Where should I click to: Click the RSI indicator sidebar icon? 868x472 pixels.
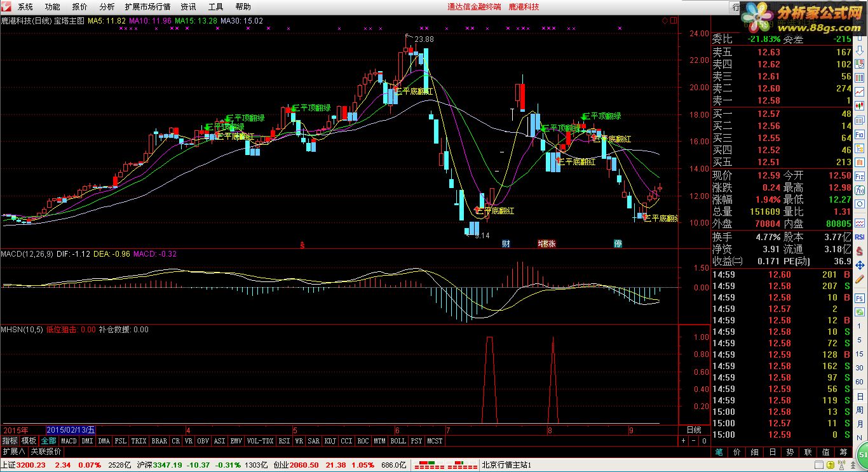click(860, 236)
